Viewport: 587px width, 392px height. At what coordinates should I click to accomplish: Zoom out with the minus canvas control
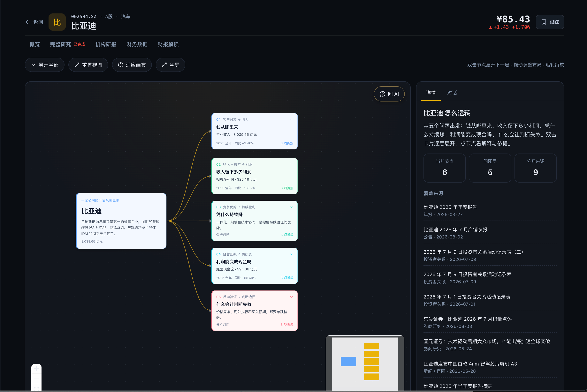coord(36,379)
